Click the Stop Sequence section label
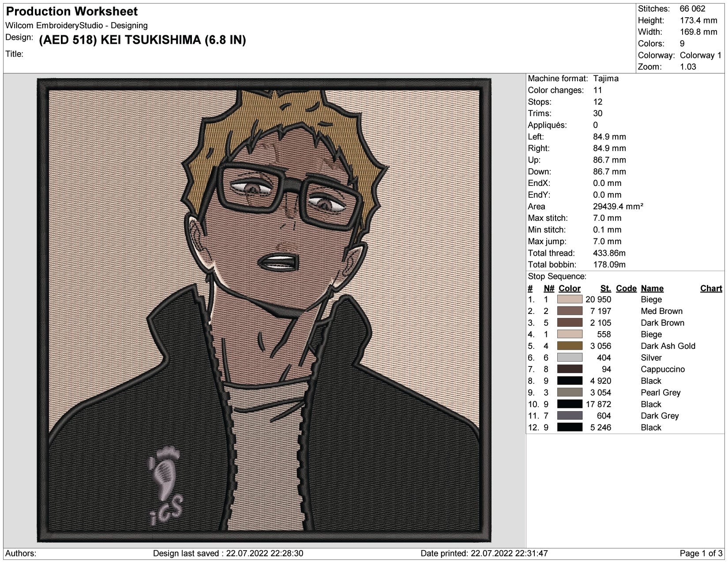 coord(557,276)
